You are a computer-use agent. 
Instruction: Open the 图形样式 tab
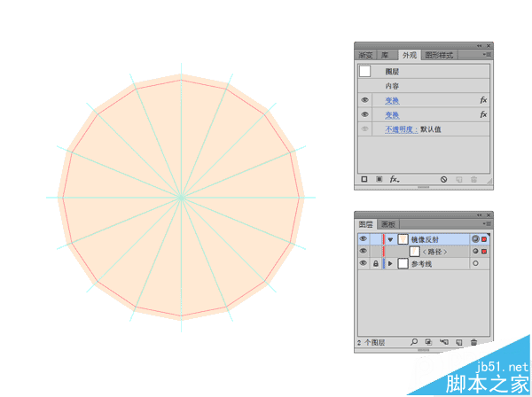coord(439,55)
